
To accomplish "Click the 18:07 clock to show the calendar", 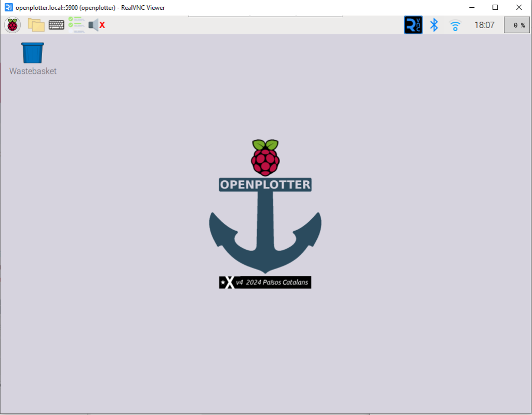I will click(x=484, y=24).
